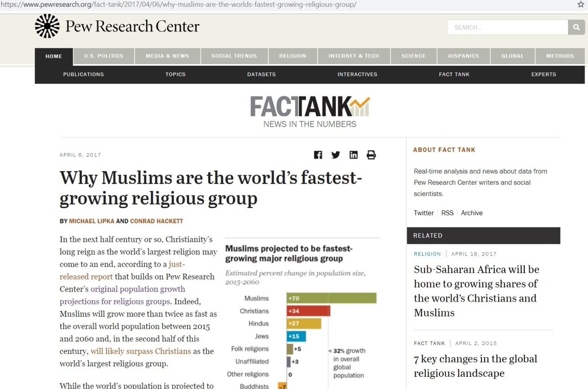
Task: Click the Related sidebar header
Action: point(483,235)
